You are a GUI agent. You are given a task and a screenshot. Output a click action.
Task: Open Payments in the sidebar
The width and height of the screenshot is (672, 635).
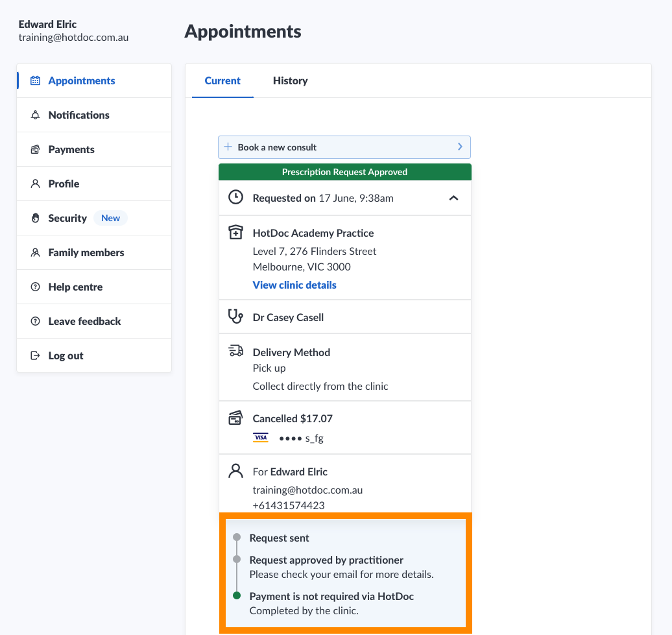(x=94, y=149)
